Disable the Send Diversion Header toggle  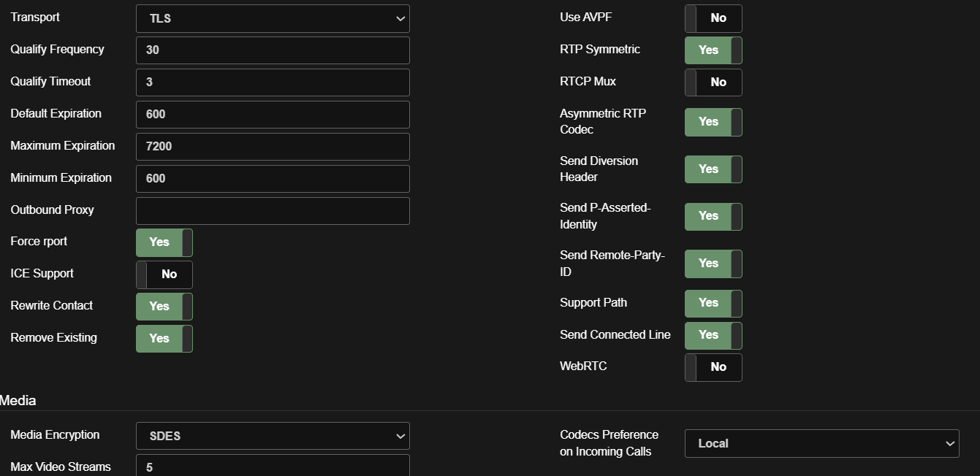pyautogui.click(x=713, y=169)
